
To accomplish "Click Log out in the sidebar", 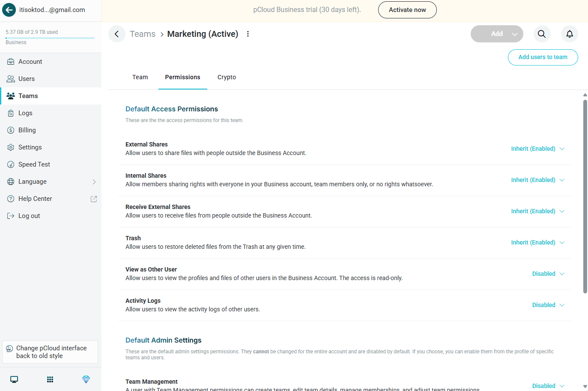I will pos(51,216).
